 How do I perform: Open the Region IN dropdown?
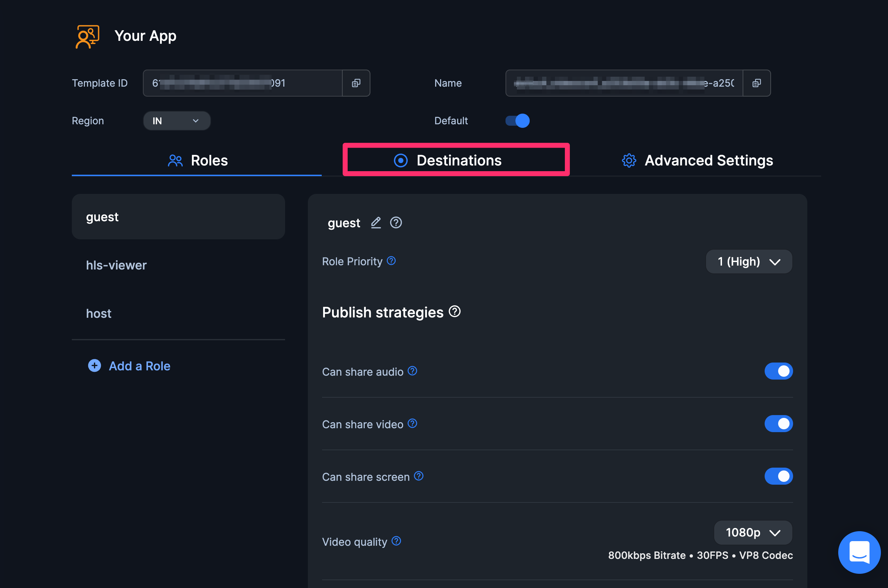176,121
